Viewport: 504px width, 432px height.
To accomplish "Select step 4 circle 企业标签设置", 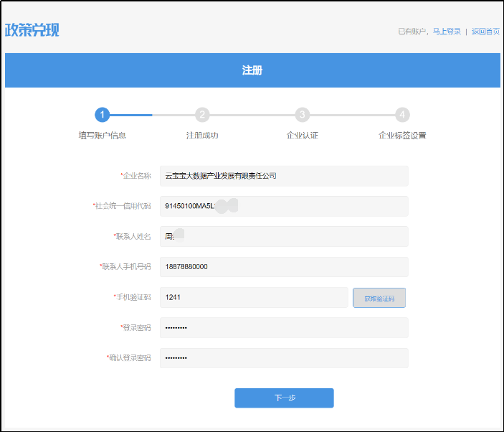I will coord(402,115).
